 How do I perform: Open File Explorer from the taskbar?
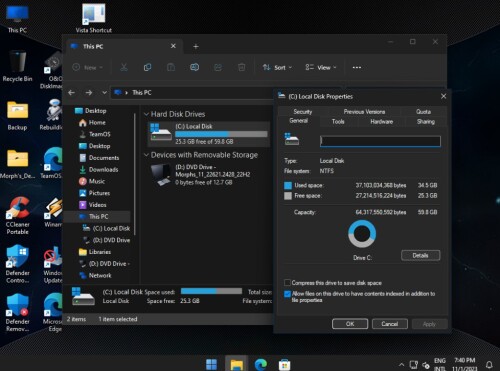(237, 364)
